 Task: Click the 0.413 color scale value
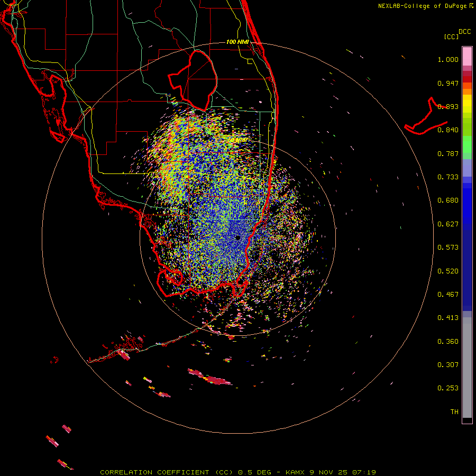coord(448,318)
